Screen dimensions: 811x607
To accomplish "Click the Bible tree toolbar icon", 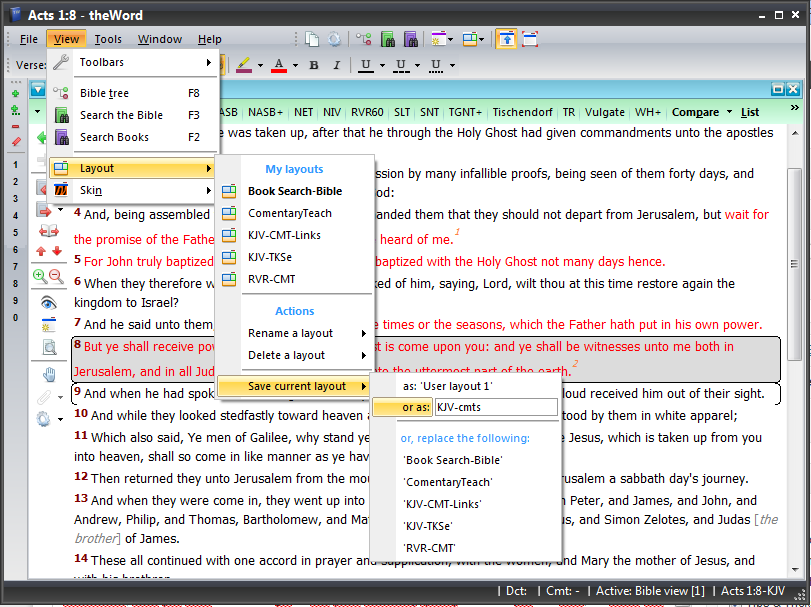I will pos(364,39).
